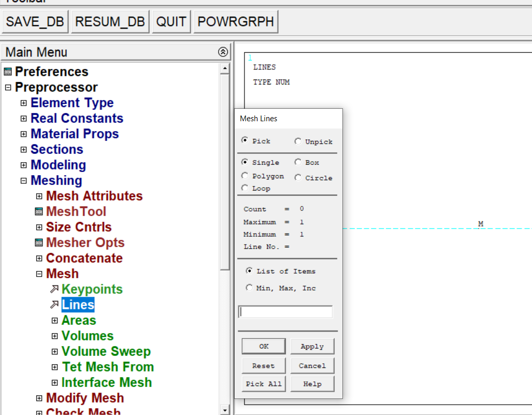Expand the Real Constants node
This screenshot has width=532, height=415.
pos(23,119)
